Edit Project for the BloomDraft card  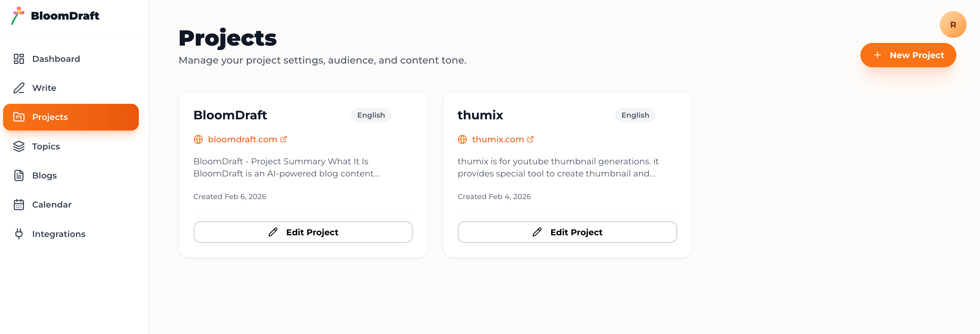[x=303, y=232]
